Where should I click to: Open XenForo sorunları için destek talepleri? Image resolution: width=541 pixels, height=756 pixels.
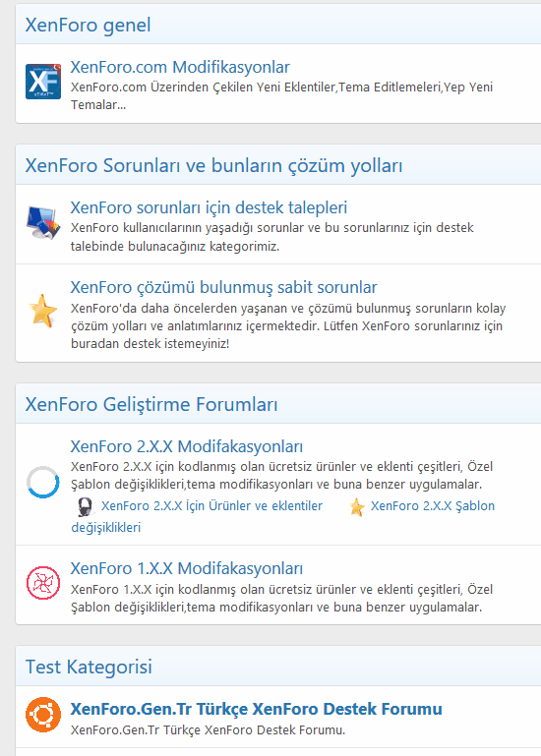[209, 207]
